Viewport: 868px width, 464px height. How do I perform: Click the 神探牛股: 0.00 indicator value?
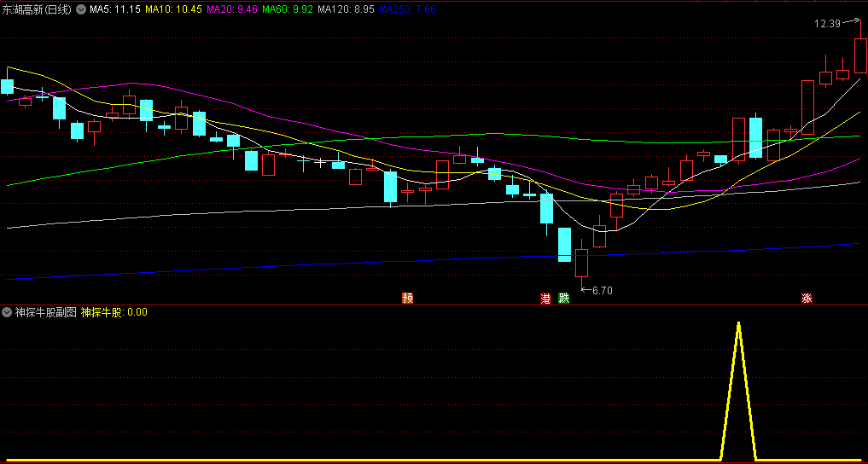(x=114, y=312)
